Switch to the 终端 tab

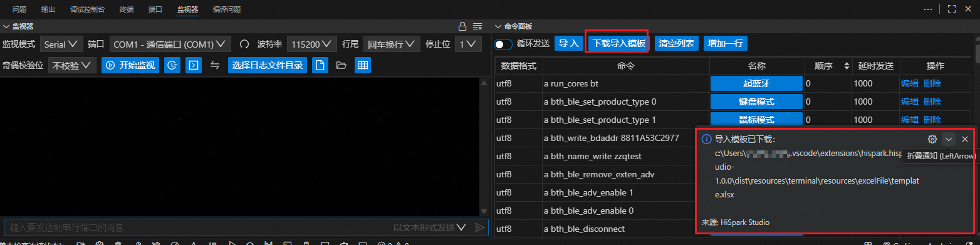point(127,9)
